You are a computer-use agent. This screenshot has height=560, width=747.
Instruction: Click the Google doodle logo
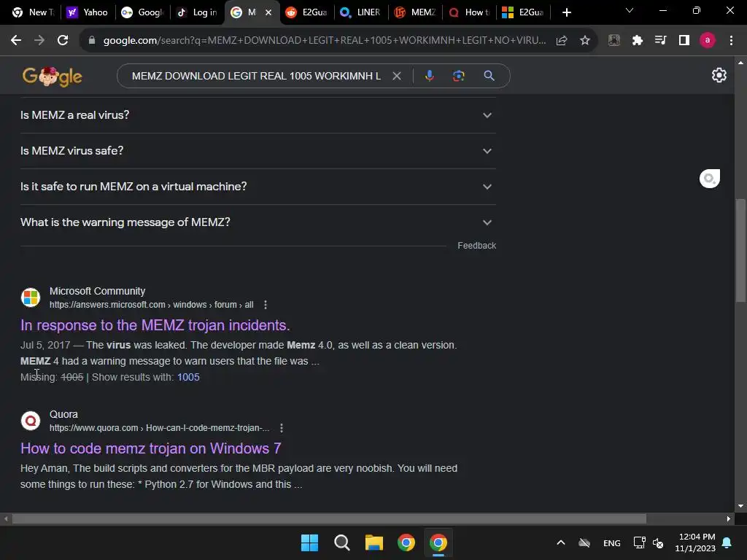53,76
